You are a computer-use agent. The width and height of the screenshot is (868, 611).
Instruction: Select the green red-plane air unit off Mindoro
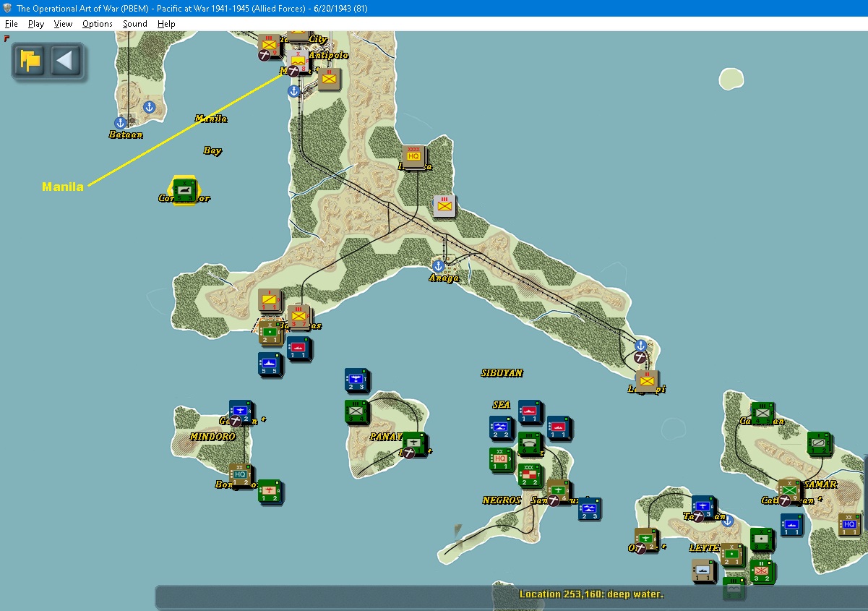coord(269,491)
